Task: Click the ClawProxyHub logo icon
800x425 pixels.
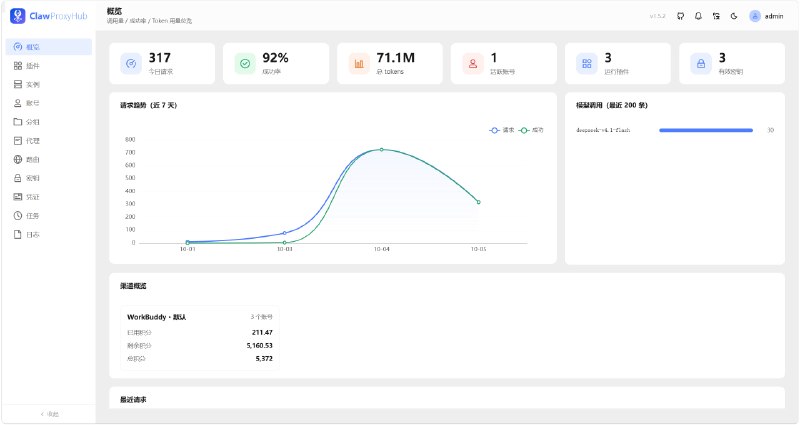Action: point(17,16)
